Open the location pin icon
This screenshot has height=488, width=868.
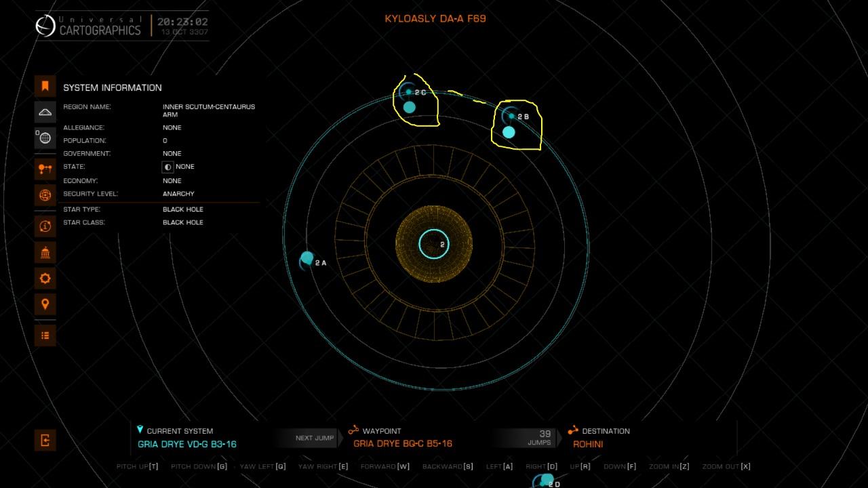(45, 304)
